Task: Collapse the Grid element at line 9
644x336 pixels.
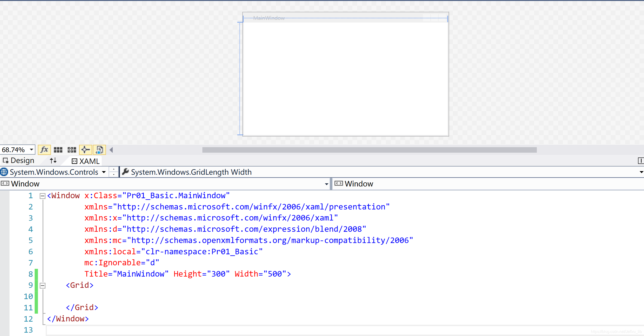Action: (43, 285)
